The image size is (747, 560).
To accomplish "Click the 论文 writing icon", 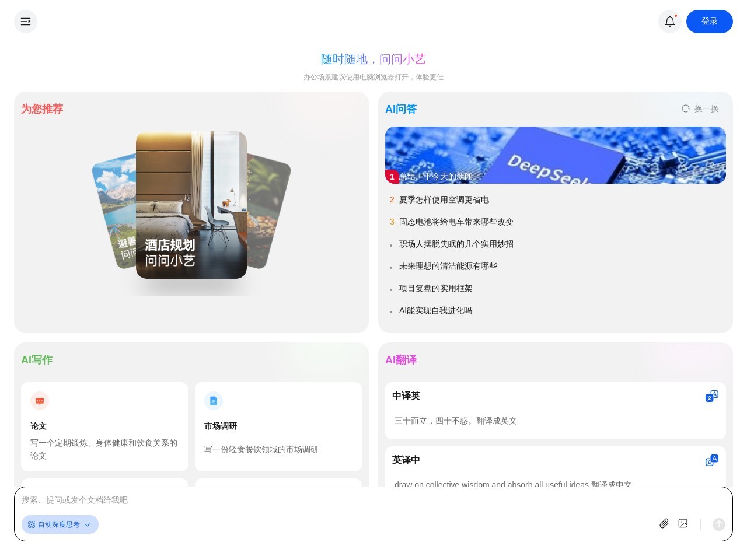I will pos(39,401).
